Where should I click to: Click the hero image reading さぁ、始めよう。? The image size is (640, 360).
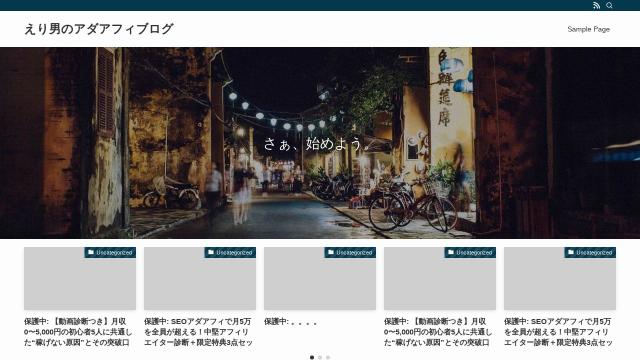pyautogui.click(x=320, y=143)
